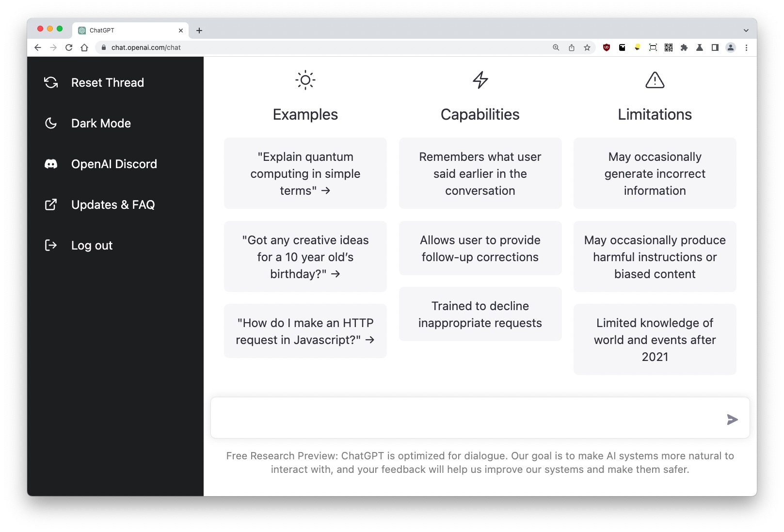Click the sun icon above Examples

[305, 80]
